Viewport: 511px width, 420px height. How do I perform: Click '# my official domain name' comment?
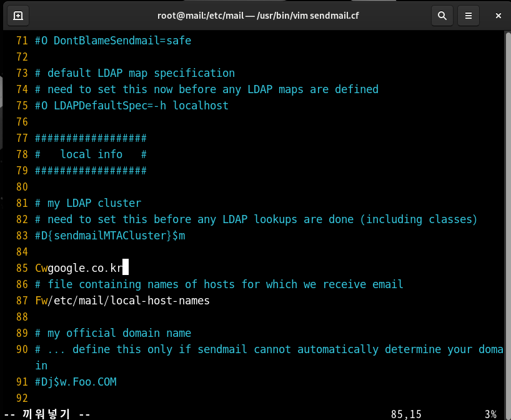113,333
